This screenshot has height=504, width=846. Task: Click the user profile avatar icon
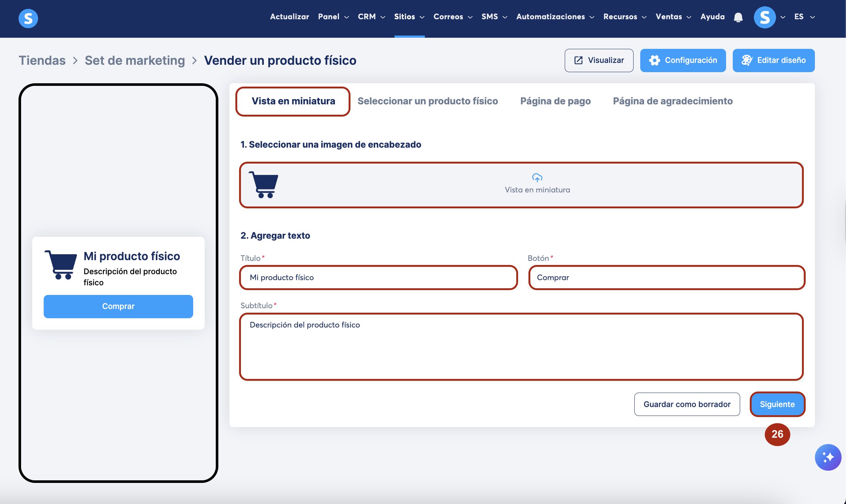click(x=765, y=17)
